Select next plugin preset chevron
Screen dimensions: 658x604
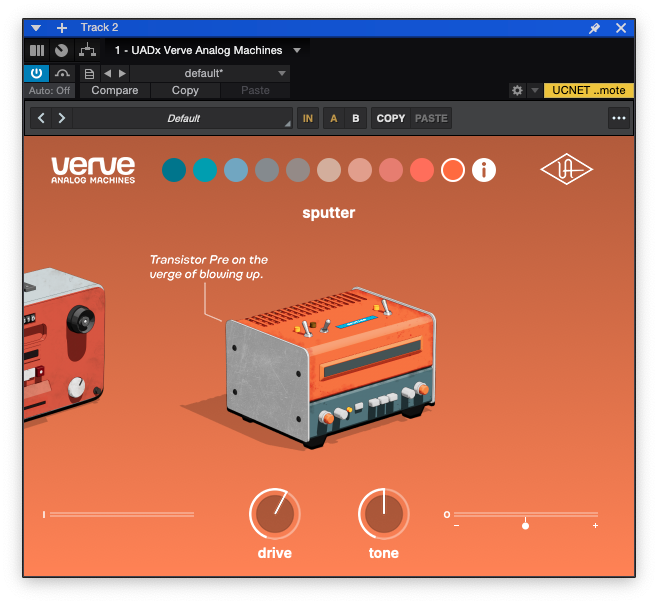click(62, 118)
